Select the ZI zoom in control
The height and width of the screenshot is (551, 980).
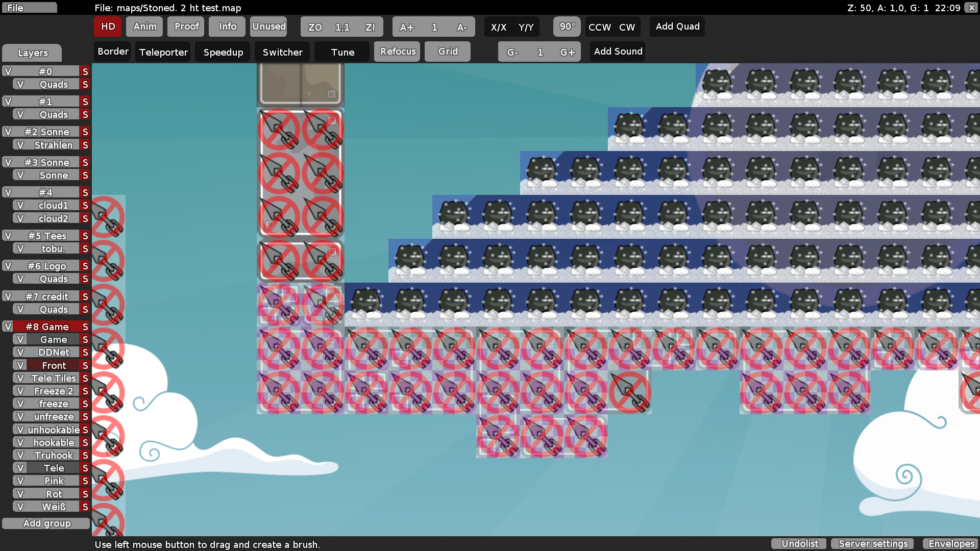pos(370,27)
